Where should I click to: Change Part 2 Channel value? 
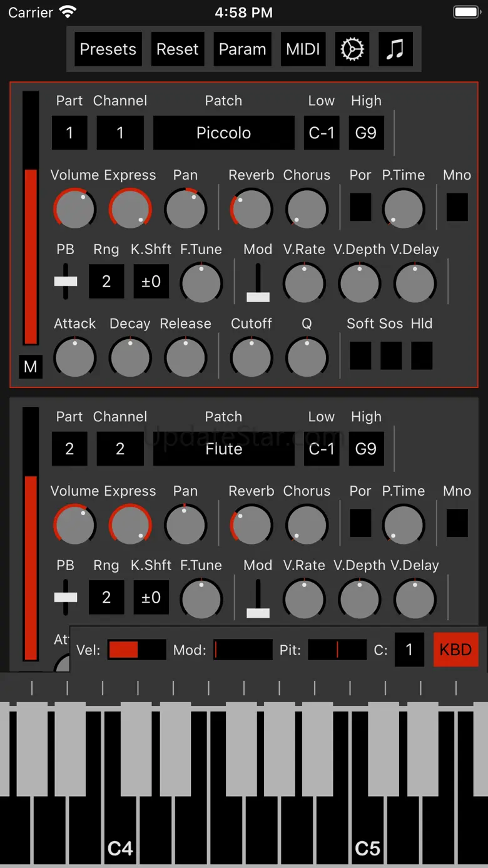120,449
